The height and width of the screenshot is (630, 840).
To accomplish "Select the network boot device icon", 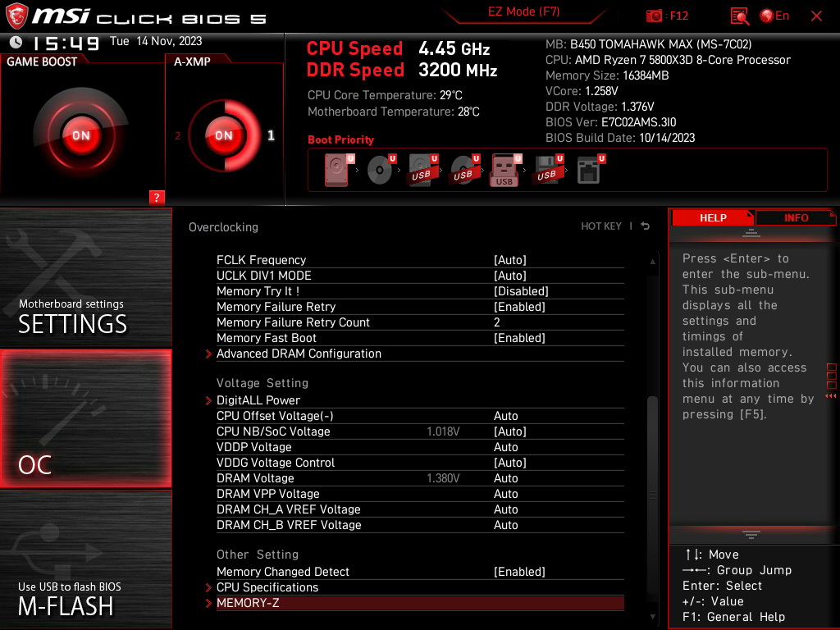I will (x=591, y=170).
